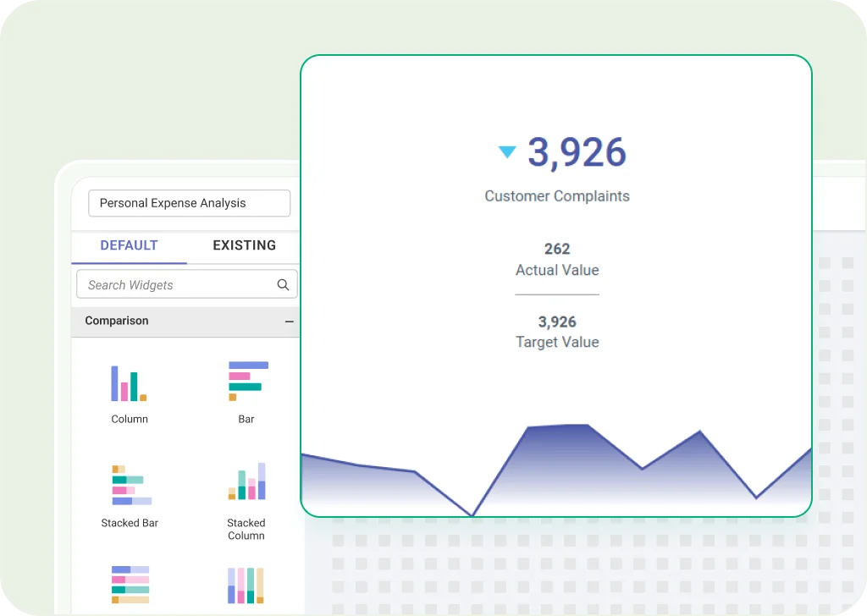Click the Comparison section header
867x616 pixels.
coord(117,322)
